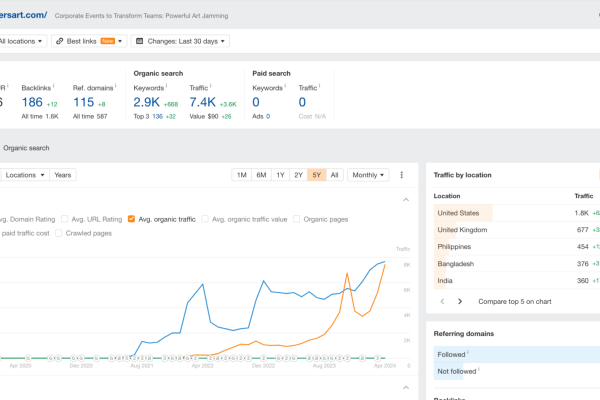The height and width of the screenshot is (400, 600).
Task: Open the All locations dropdown
Action: (x=21, y=41)
